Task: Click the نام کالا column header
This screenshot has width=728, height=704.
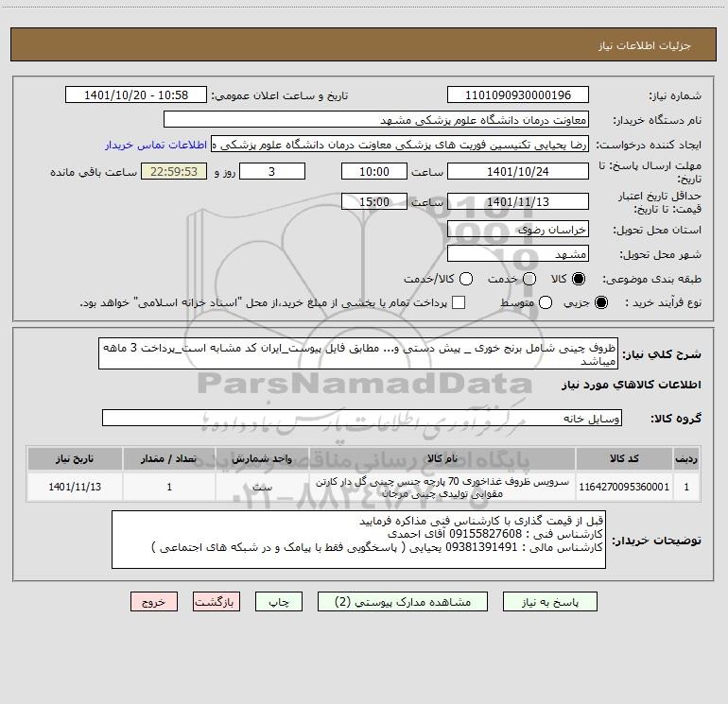Action: [x=442, y=458]
